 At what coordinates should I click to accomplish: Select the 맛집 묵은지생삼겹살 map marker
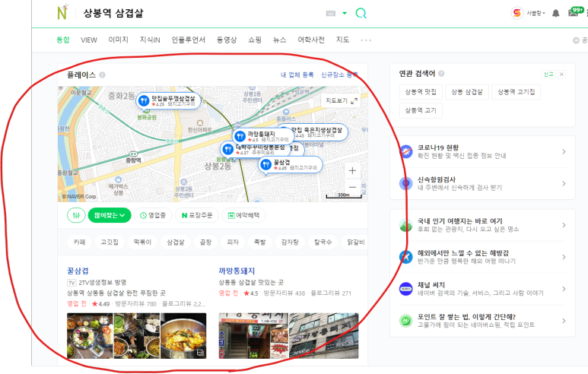pos(317,132)
